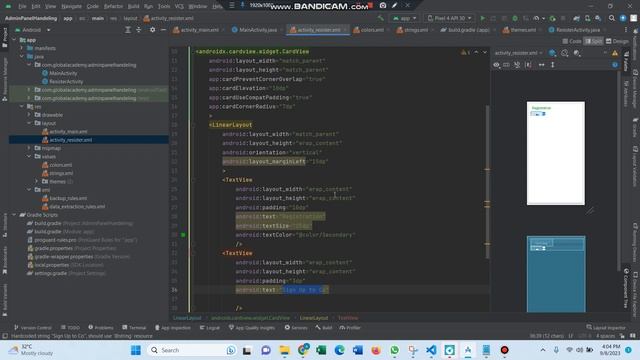
Task: Click the editor inspection warning indicator
Action: 465,52
